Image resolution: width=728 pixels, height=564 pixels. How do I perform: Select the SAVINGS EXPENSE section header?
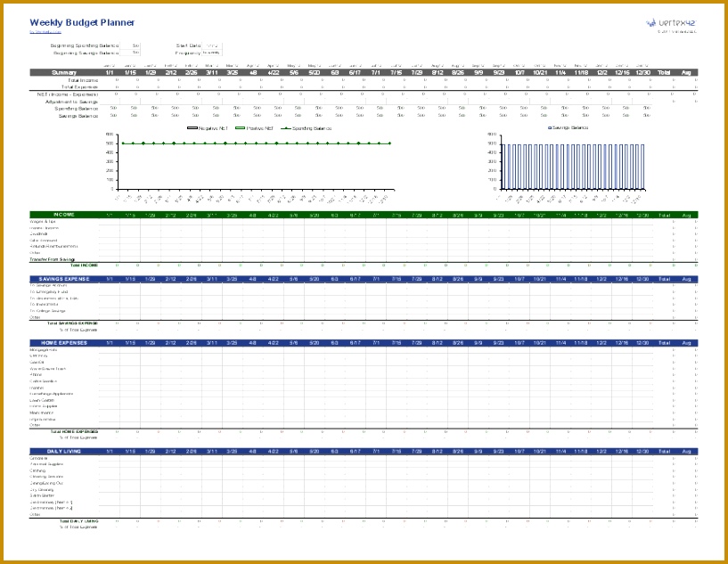[64, 279]
